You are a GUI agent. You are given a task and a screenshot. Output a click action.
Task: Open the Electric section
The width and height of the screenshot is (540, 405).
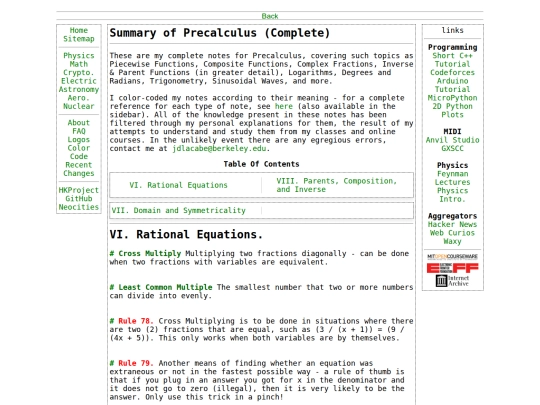pyautogui.click(x=79, y=81)
